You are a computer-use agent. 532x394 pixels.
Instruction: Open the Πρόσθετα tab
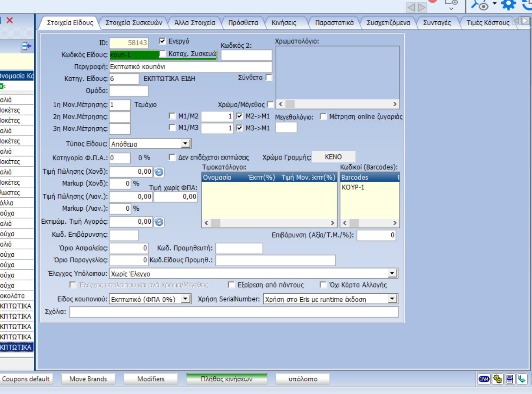click(243, 23)
